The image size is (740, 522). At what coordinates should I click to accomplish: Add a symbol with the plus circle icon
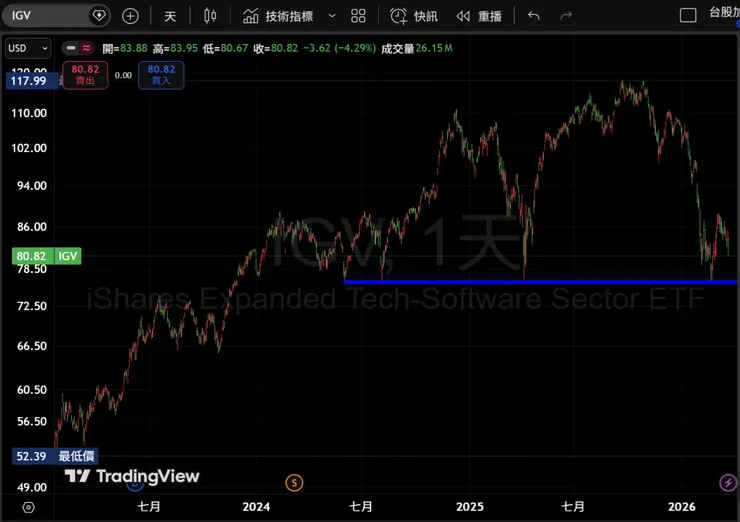tap(130, 16)
